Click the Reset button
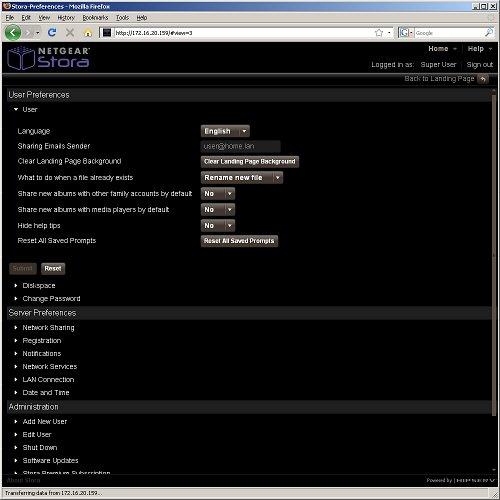The height and width of the screenshot is (500, 500). pos(53,268)
